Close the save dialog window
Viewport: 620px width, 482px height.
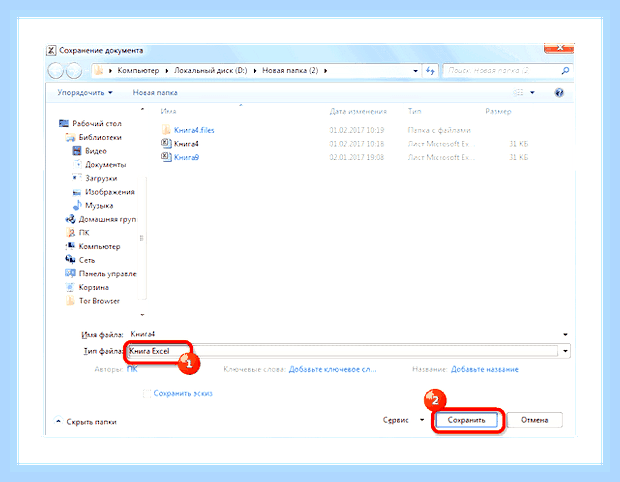(x=559, y=48)
